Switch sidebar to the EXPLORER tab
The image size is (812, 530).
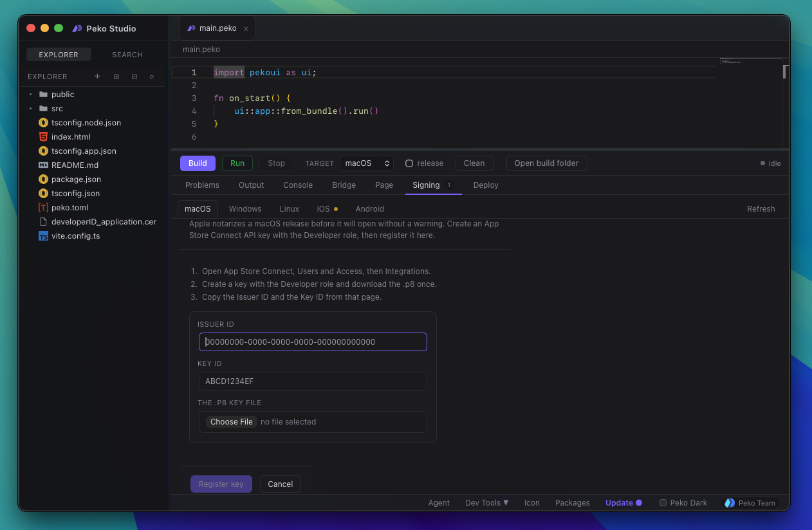pos(59,55)
